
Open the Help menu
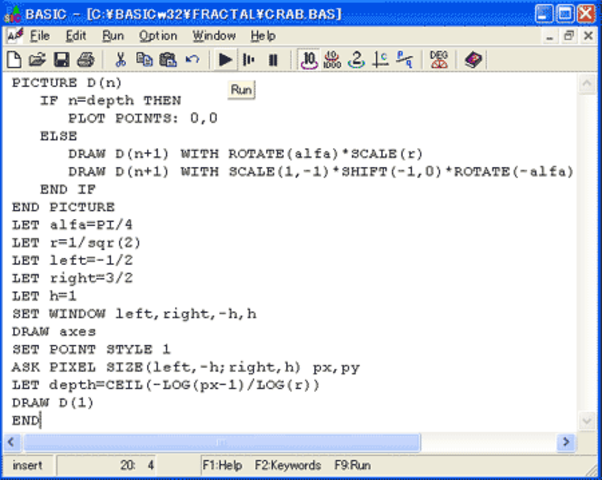click(263, 36)
